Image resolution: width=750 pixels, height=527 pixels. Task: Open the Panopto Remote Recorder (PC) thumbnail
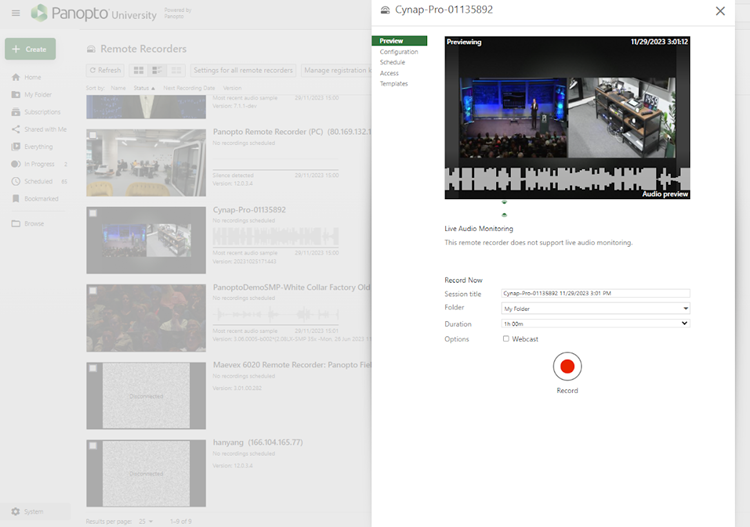(x=146, y=163)
